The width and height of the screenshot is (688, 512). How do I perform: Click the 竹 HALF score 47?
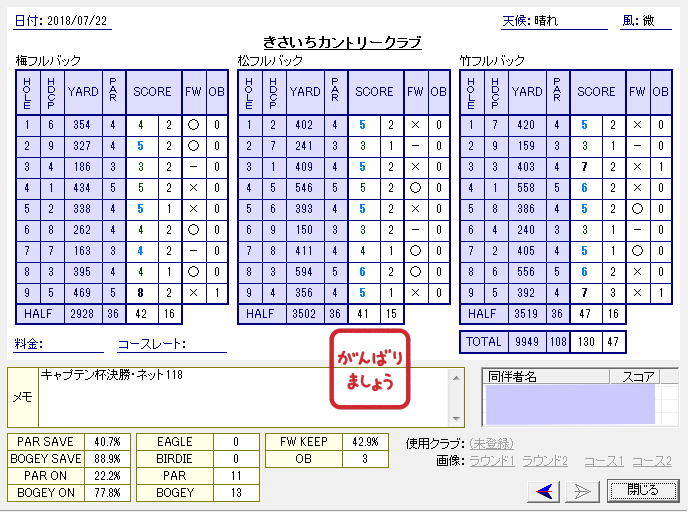[x=585, y=314]
